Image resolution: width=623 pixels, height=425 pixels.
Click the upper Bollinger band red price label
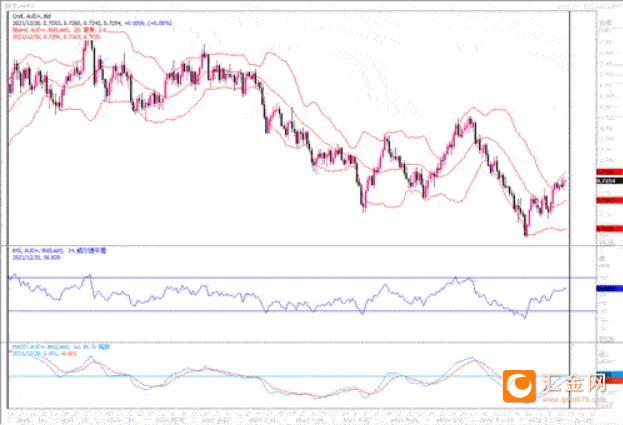pos(609,172)
